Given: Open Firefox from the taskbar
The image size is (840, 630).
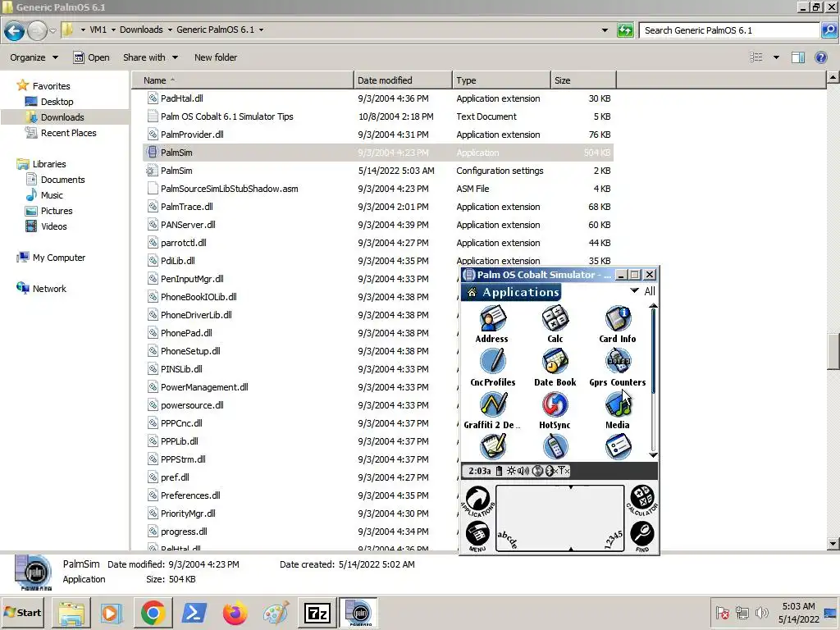Looking at the screenshot, I should pyautogui.click(x=235, y=613).
